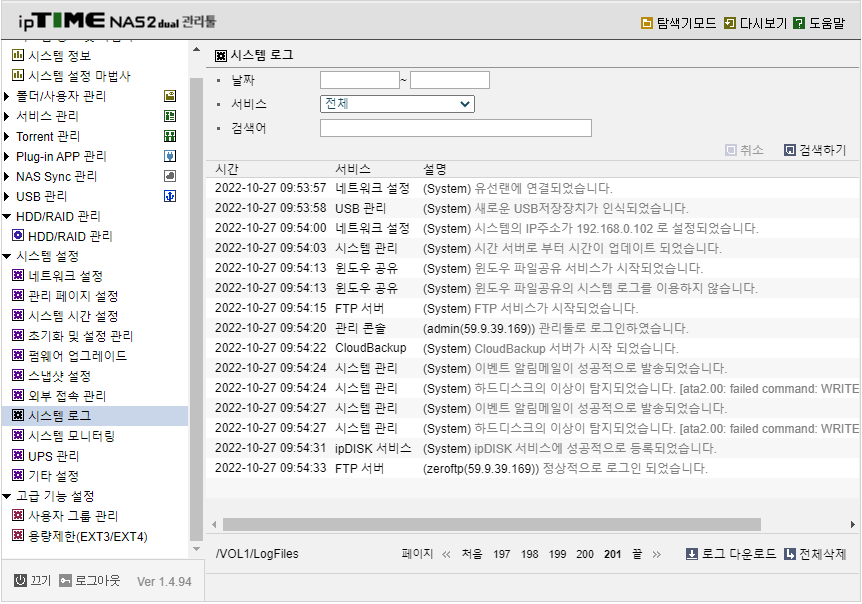The width and height of the screenshot is (862, 604).
Task: Click the 끄기 power off icon
Action: click(20, 580)
